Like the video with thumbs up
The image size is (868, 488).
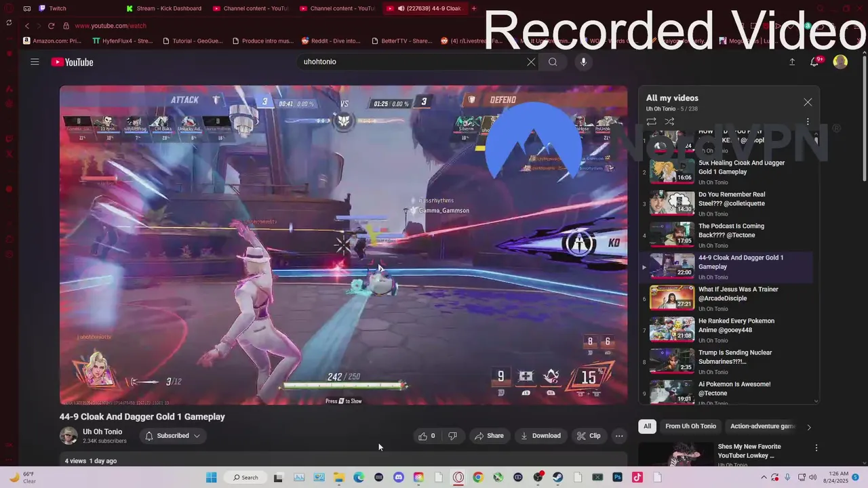[x=427, y=436]
